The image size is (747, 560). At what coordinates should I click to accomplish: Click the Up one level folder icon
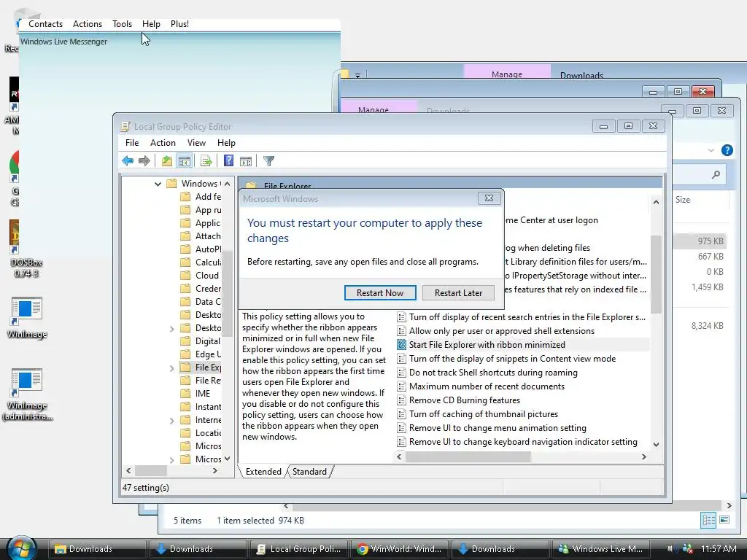[x=167, y=161]
